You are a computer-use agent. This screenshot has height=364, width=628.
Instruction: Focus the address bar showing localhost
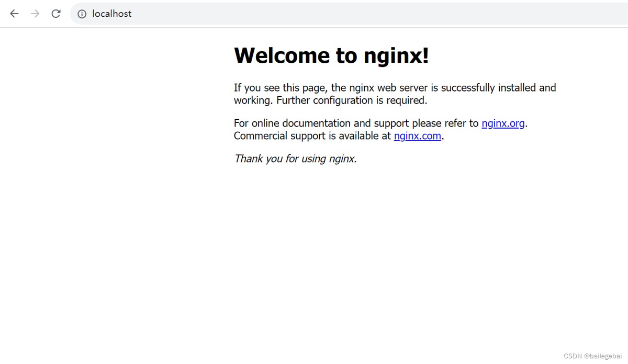tap(349, 14)
